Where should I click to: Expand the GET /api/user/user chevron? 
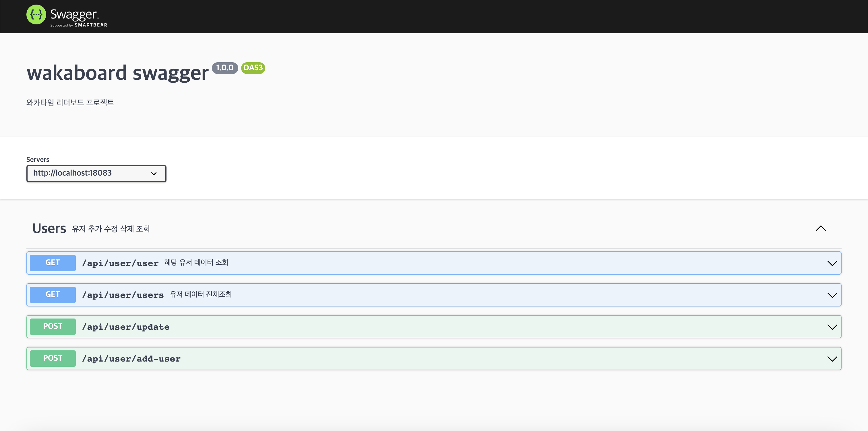click(832, 263)
